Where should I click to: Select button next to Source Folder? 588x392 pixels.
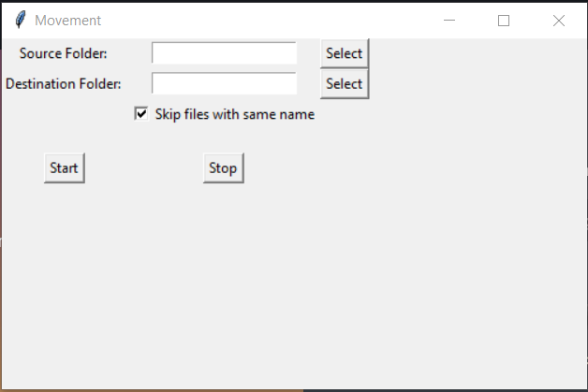[x=345, y=53]
